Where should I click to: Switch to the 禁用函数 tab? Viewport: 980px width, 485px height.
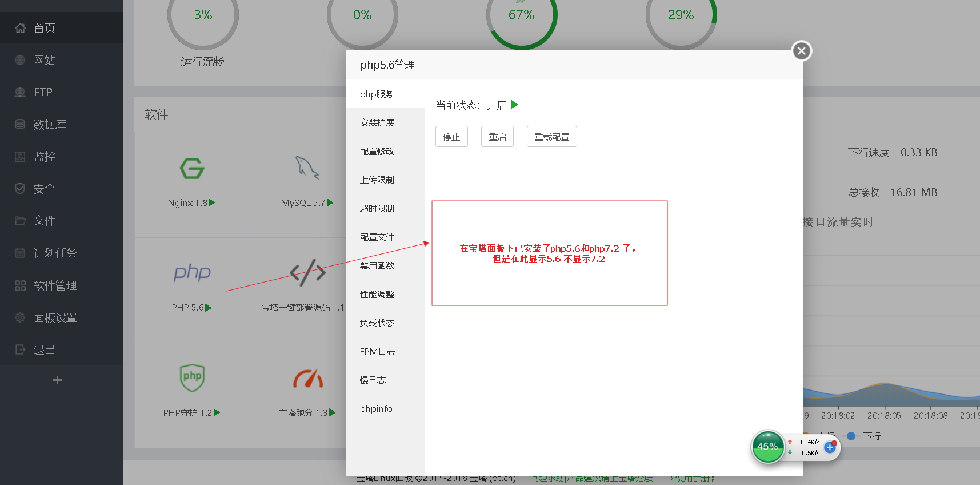[385, 266]
